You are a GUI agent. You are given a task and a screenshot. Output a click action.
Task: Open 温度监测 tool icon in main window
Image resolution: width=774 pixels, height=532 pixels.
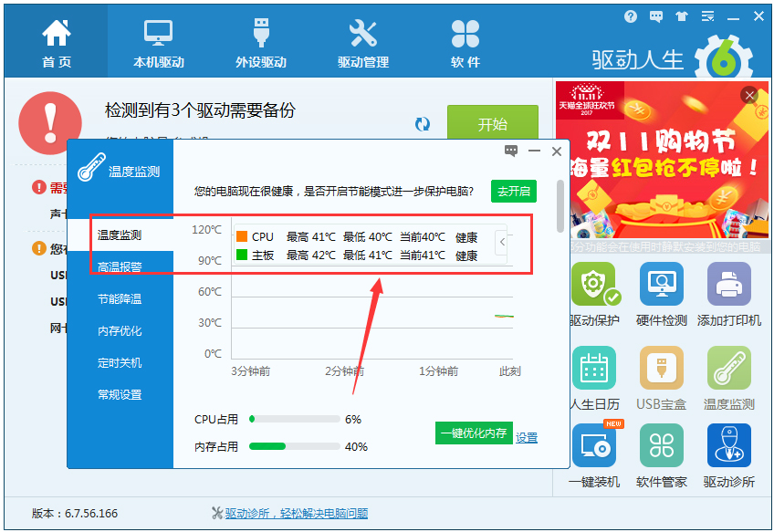[x=728, y=379]
